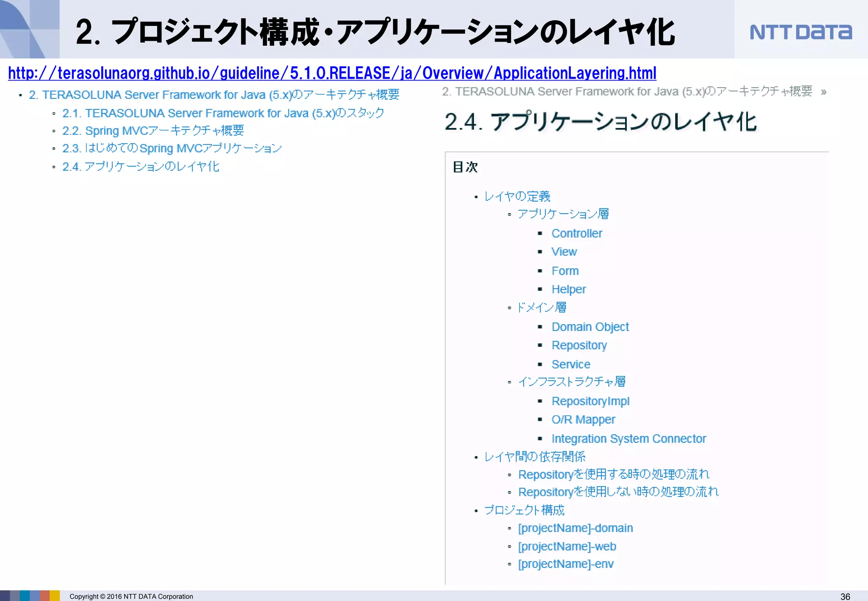The width and height of the screenshot is (868, 601).
Task: Open the 'Service' contents link
Action: (x=571, y=364)
